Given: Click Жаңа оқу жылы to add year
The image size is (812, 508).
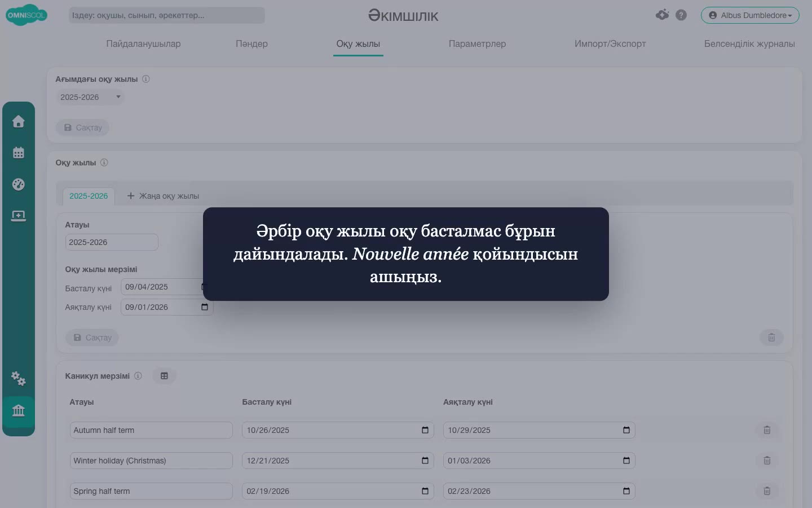Looking at the screenshot, I should (163, 196).
